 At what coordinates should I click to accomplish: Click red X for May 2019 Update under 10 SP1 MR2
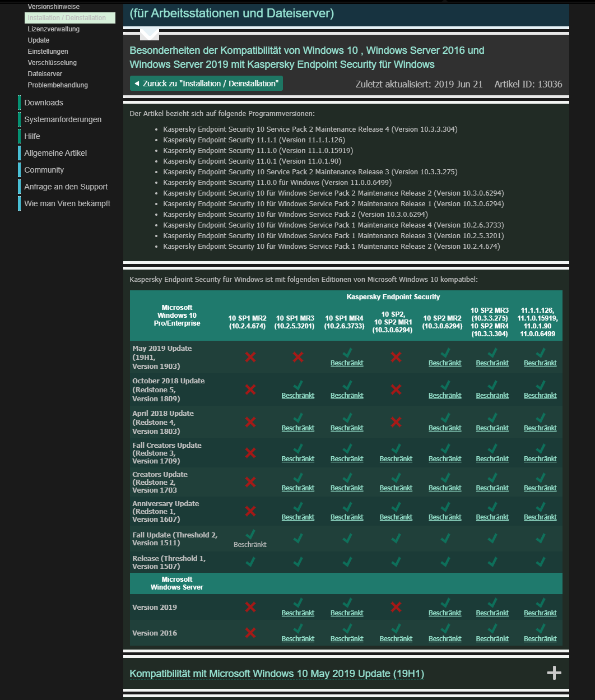[x=250, y=357]
